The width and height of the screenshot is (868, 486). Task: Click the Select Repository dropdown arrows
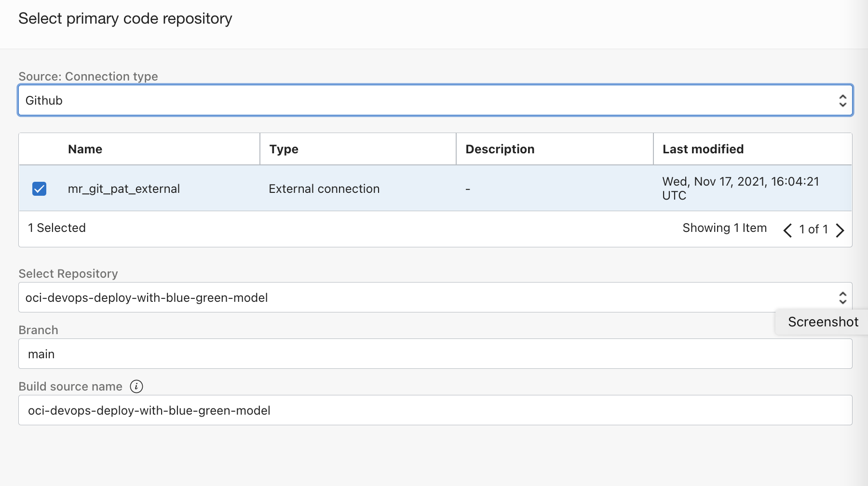tap(842, 297)
